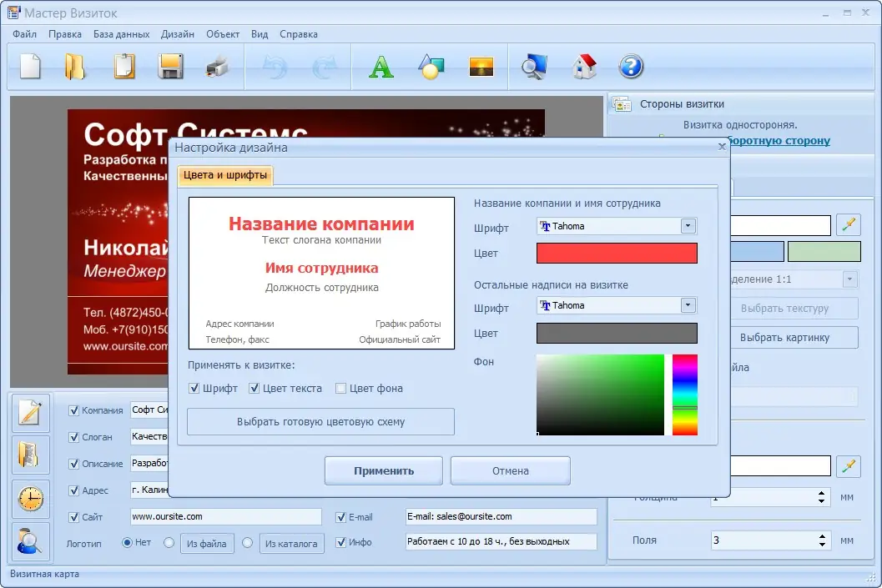882x588 pixels.
Task: Open the База данных menu
Action: tap(122, 34)
